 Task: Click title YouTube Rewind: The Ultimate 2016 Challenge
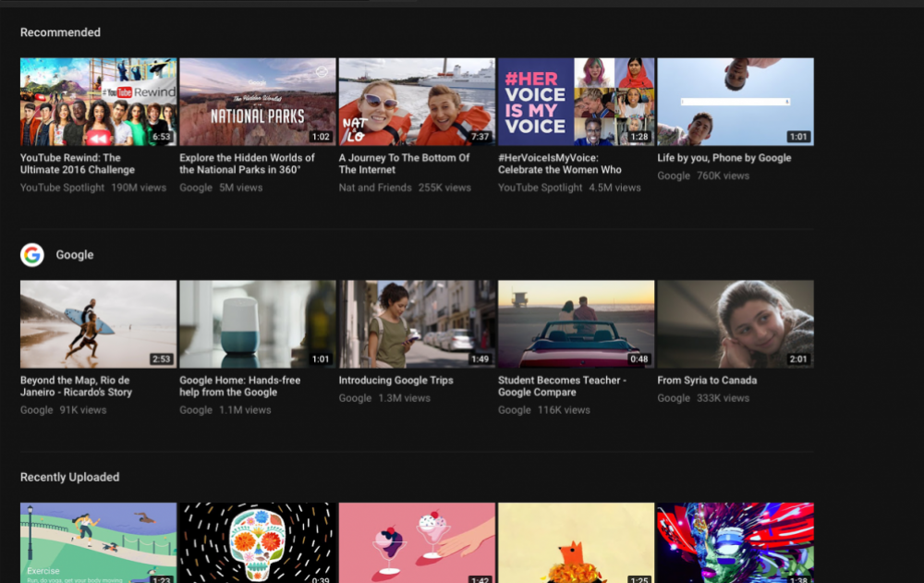coord(78,164)
